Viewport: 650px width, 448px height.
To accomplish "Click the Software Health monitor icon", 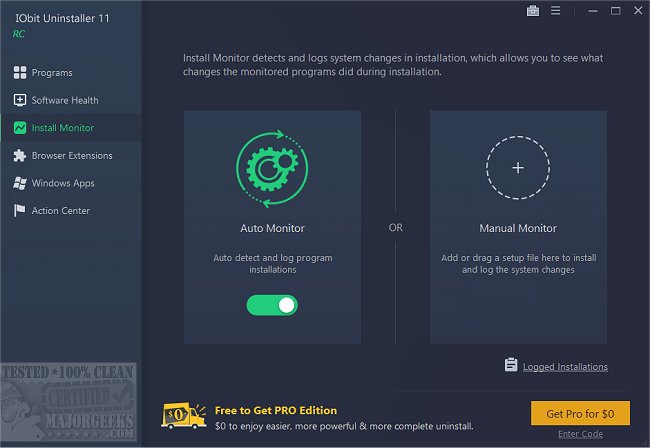I will 19,100.
